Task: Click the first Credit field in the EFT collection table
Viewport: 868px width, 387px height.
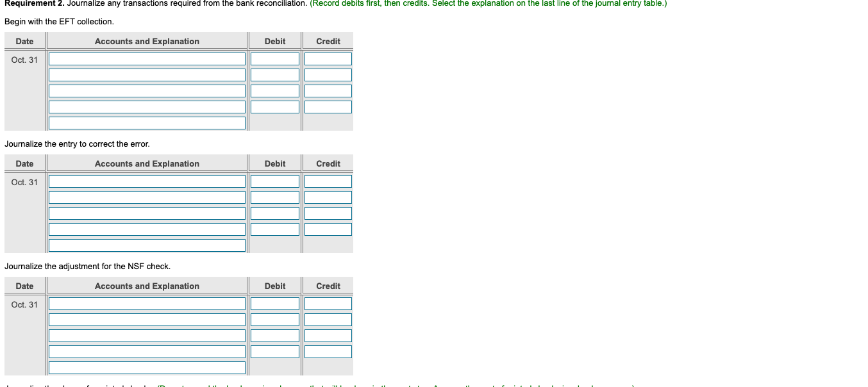Action: click(328, 58)
